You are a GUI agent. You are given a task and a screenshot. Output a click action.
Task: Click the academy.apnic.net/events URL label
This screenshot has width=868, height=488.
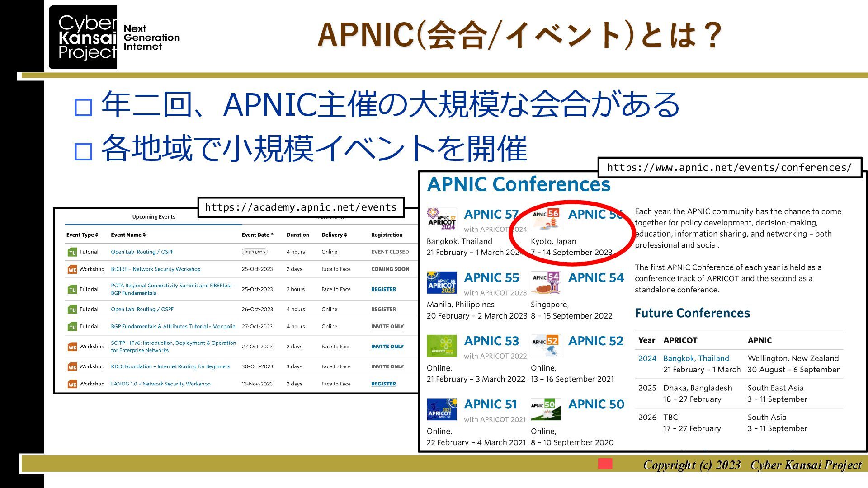point(301,207)
